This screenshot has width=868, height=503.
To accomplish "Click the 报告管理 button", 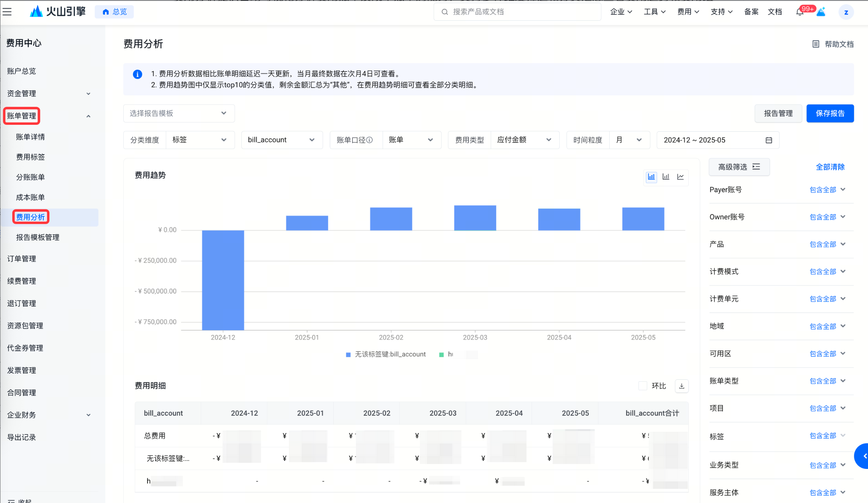I will pos(778,113).
